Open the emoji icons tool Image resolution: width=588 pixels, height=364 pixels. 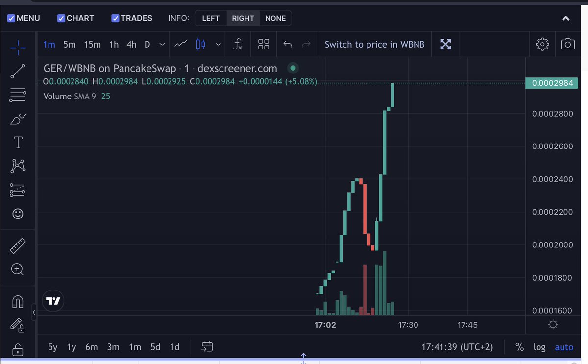point(18,214)
